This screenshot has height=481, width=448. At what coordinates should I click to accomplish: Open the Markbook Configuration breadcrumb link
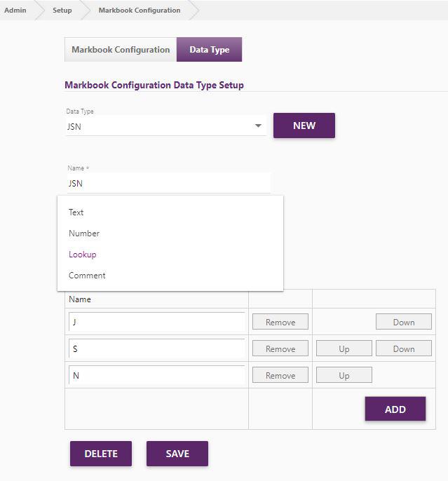(x=140, y=10)
